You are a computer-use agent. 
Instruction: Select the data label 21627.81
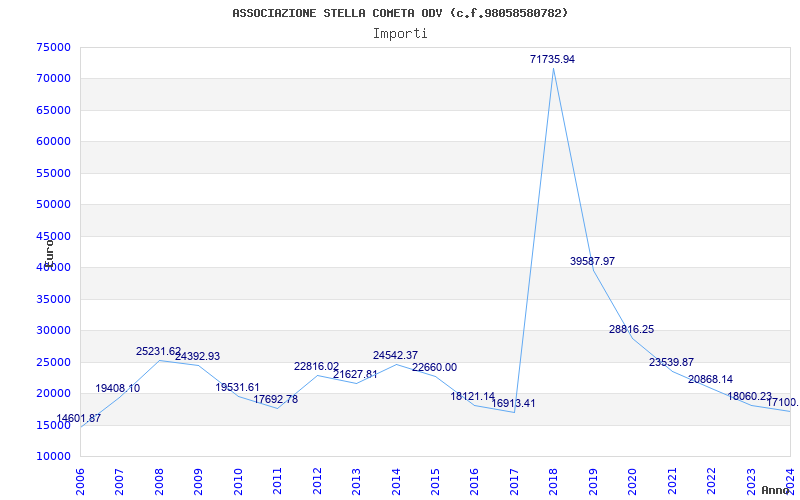point(355,374)
